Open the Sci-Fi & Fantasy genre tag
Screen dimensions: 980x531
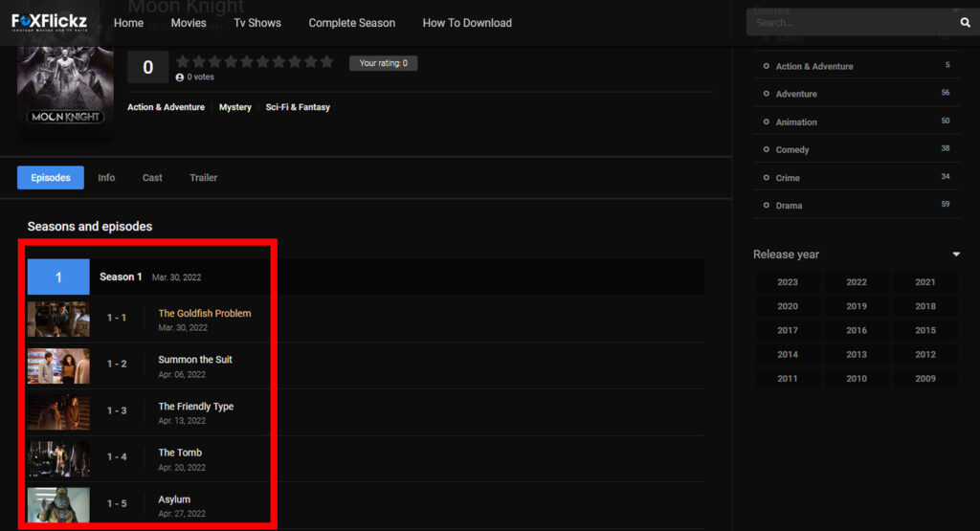[298, 107]
